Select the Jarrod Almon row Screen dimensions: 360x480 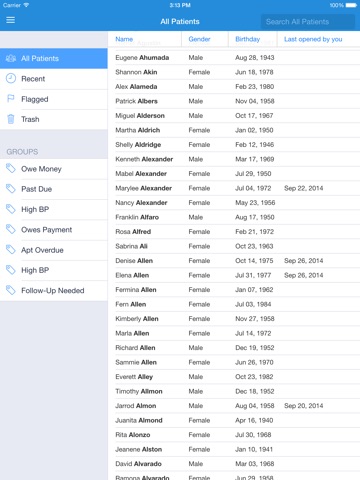(234, 406)
